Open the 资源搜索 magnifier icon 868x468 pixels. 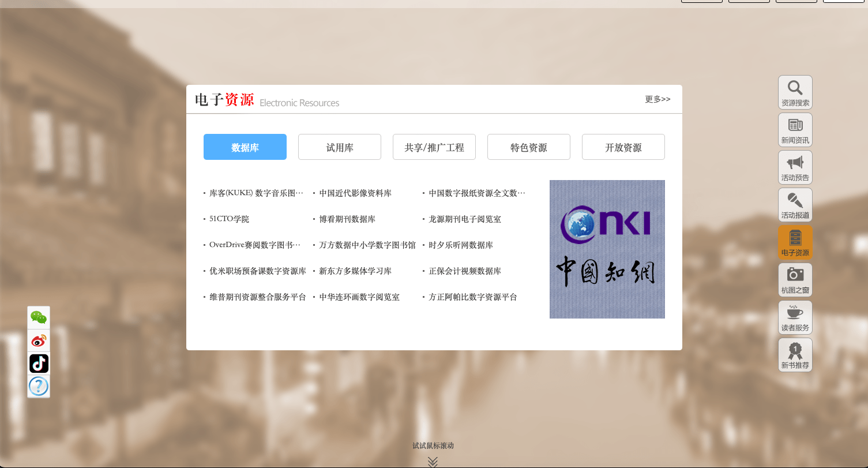(x=795, y=92)
